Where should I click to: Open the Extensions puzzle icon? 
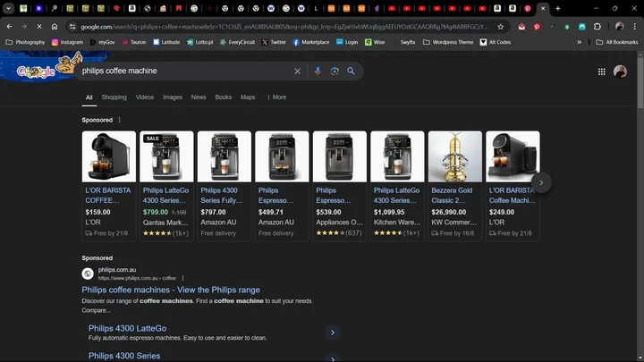[597, 27]
